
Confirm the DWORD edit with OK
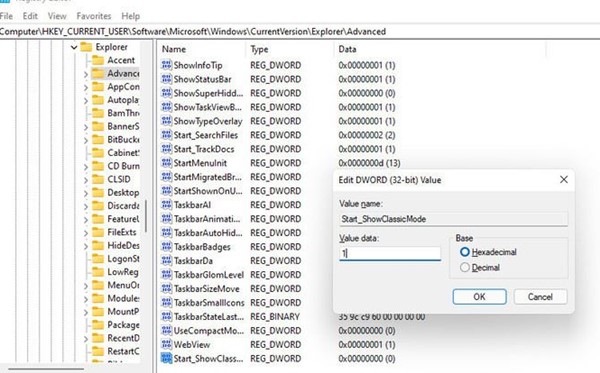click(x=479, y=296)
